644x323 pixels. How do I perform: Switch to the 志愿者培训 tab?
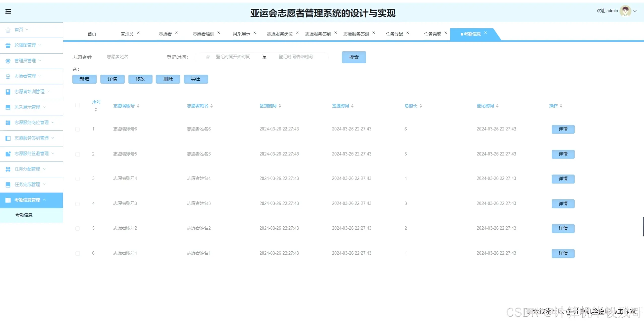point(203,34)
